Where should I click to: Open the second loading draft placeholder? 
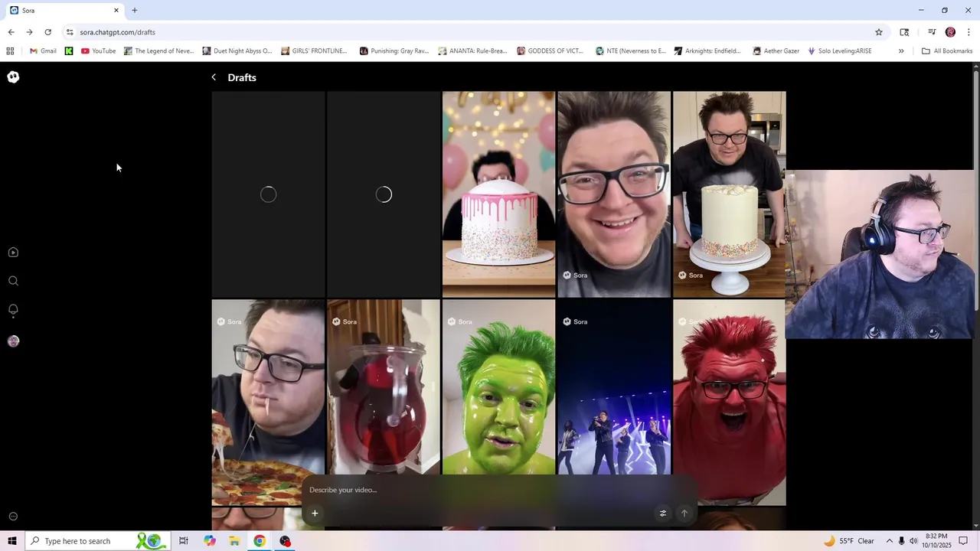tap(384, 194)
